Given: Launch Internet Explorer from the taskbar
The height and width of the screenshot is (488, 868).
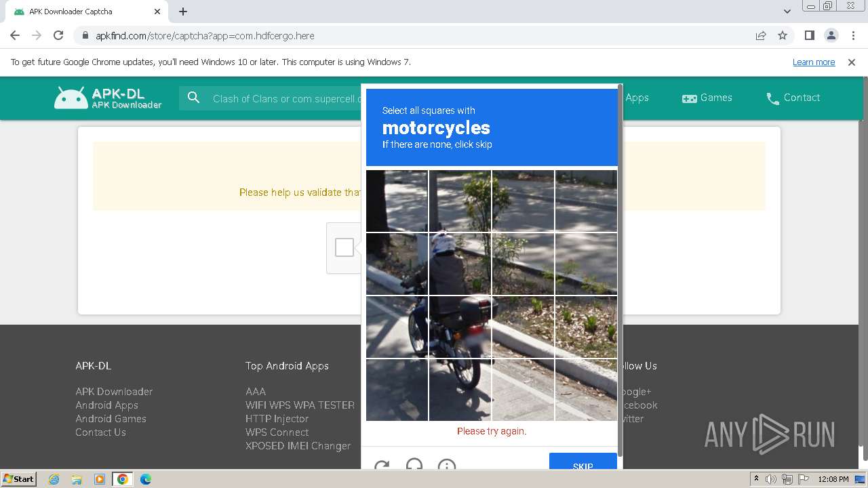Looking at the screenshot, I should pos(54,479).
